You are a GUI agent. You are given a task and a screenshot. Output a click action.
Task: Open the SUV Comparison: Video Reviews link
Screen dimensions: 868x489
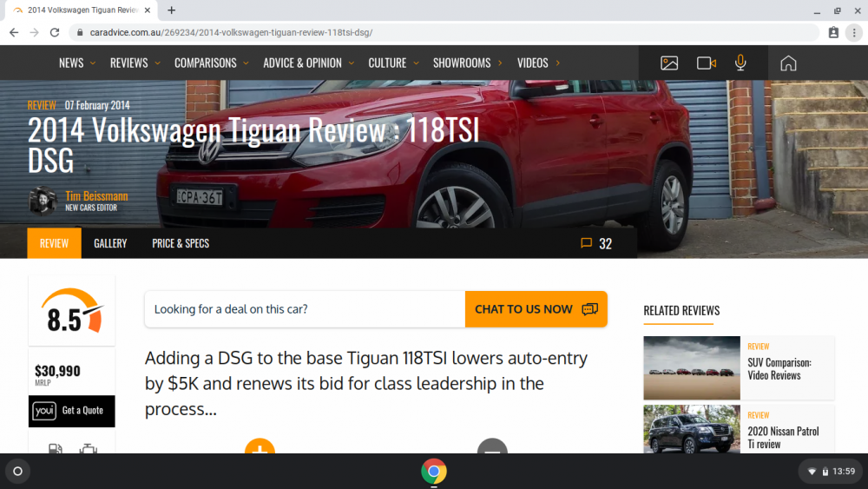[x=779, y=369]
